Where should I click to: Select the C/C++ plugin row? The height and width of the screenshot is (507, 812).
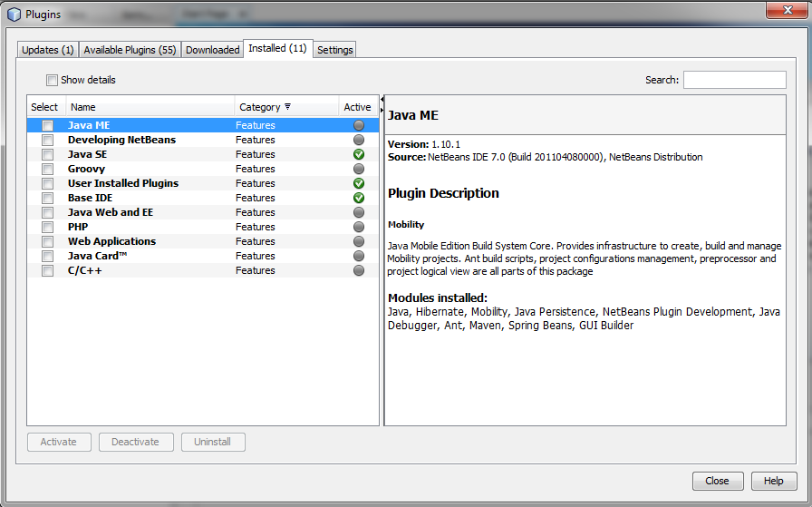point(203,270)
